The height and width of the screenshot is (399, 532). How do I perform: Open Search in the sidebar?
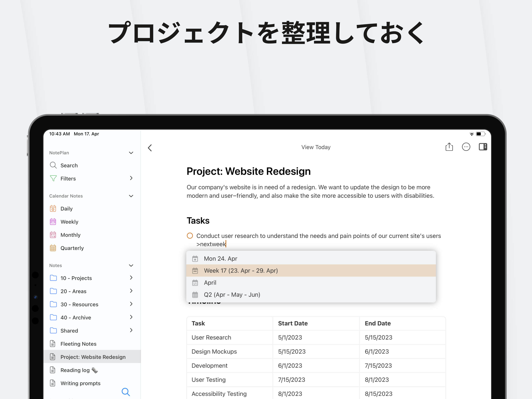pos(69,166)
